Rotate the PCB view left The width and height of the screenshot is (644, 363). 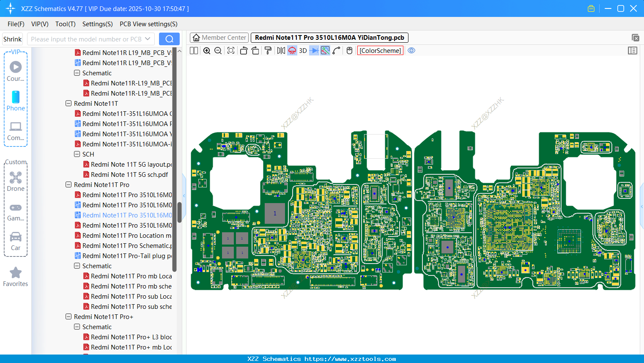click(x=244, y=50)
